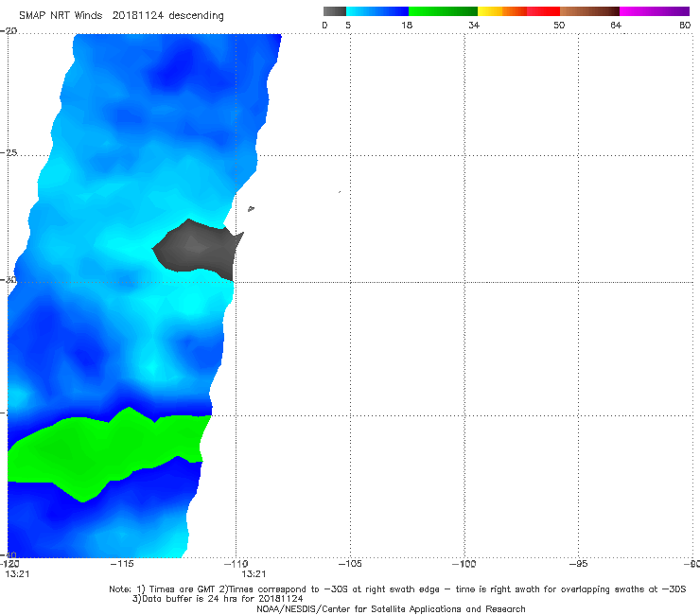
Task: Click the yellow-orange segment of the color bar
Action: coord(501,11)
